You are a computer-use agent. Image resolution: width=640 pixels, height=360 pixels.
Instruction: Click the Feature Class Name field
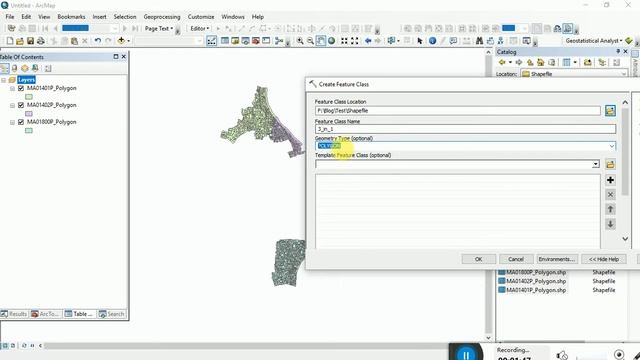[x=465, y=129]
